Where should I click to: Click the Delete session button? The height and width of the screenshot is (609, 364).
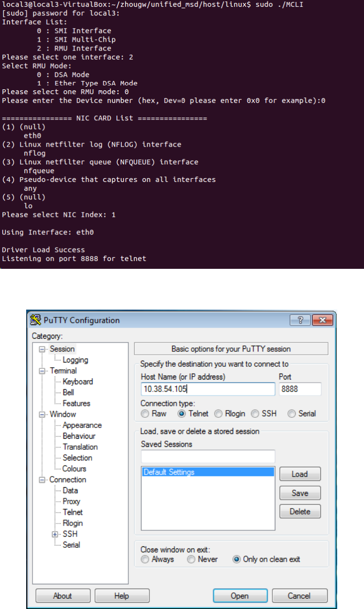(300, 511)
